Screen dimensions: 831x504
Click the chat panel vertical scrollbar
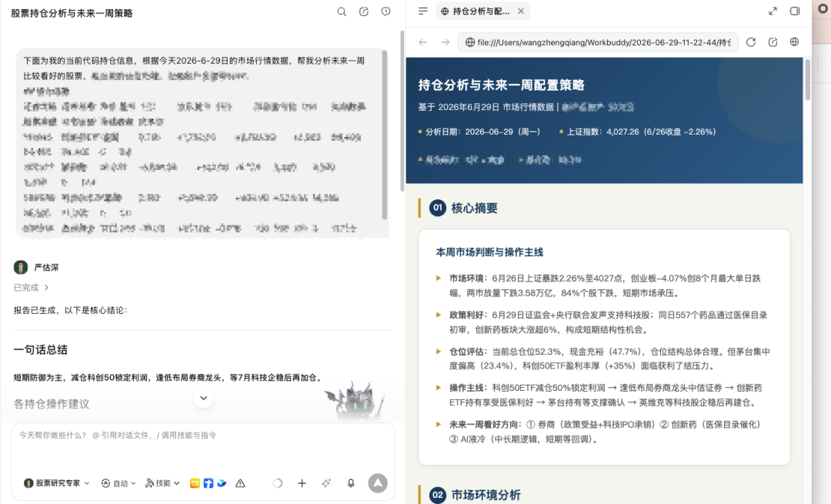click(402, 112)
